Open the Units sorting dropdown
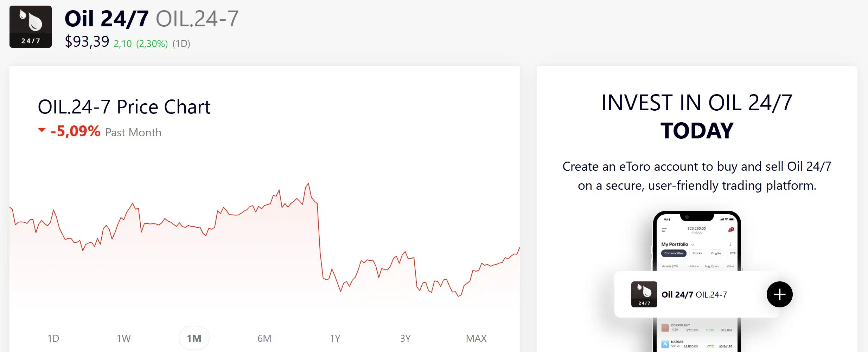The width and height of the screenshot is (868, 352). pyautogui.click(x=693, y=266)
